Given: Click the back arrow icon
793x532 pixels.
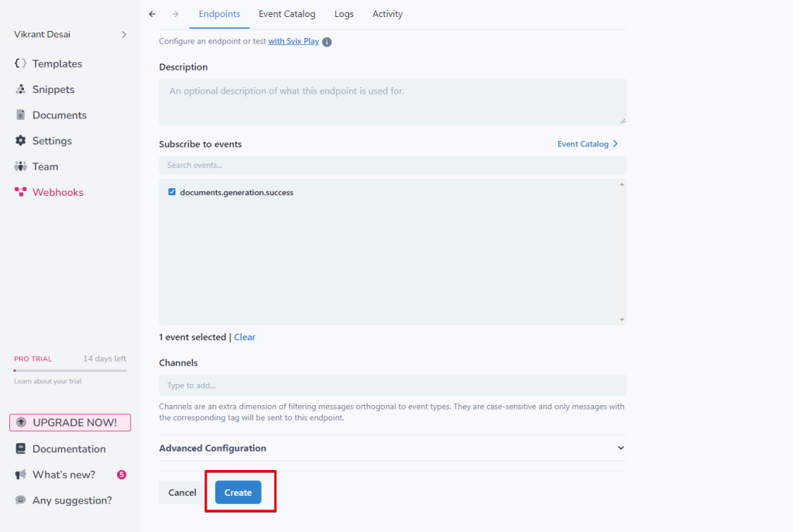Looking at the screenshot, I should click(152, 14).
